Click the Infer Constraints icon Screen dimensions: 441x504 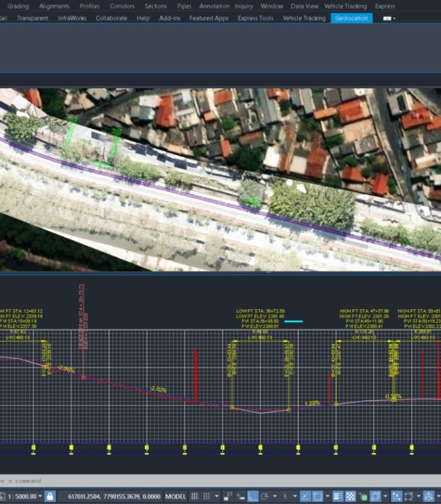click(227, 496)
